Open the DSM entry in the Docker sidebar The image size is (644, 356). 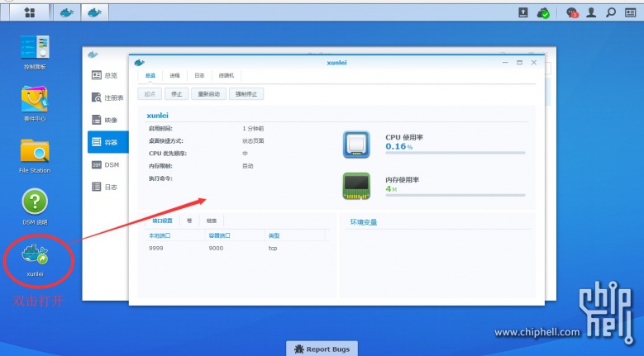[x=106, y=164]
